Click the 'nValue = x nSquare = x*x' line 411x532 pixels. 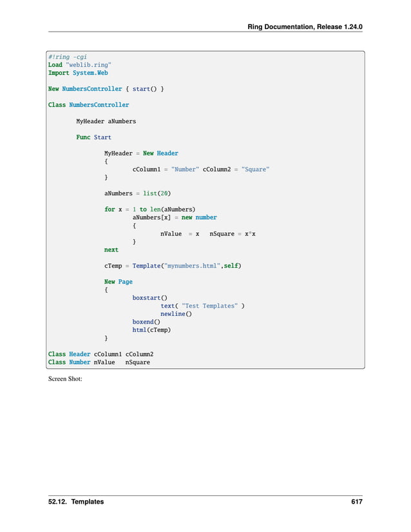click(208, 234)
